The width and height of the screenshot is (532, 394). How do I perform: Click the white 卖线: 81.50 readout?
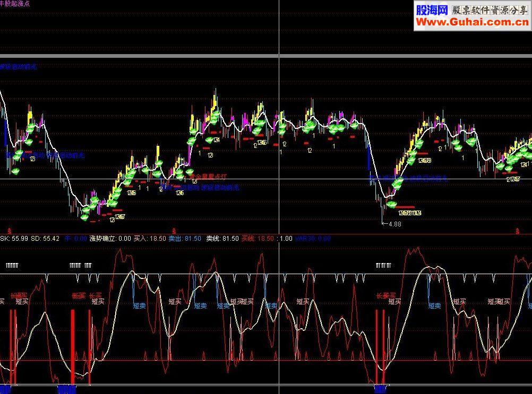tap(222, 239)
